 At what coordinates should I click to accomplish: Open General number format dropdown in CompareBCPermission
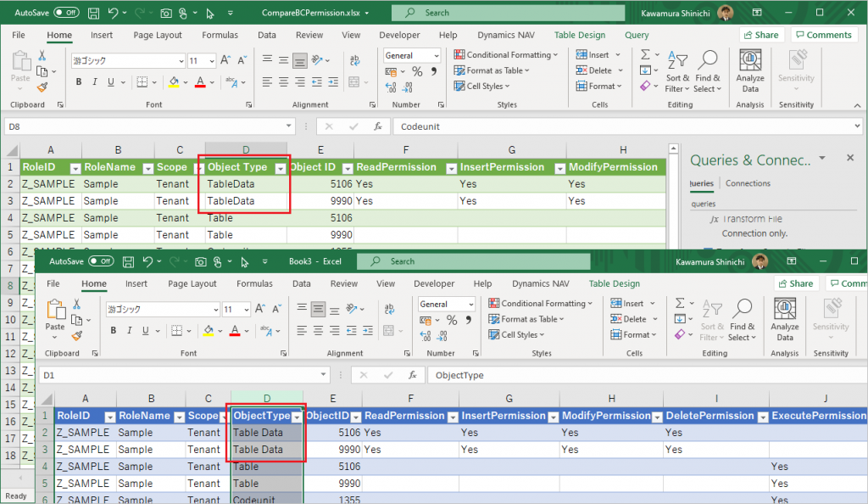[437, 55]
